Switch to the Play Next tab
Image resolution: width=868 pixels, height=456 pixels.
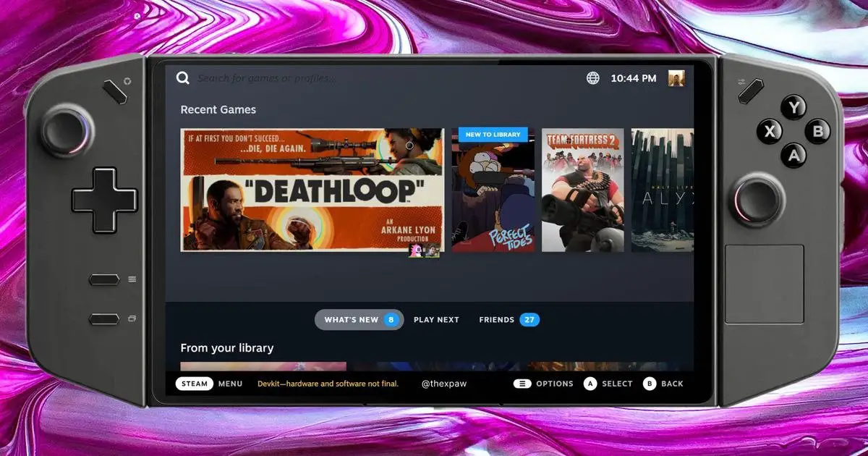coord(436,320)
